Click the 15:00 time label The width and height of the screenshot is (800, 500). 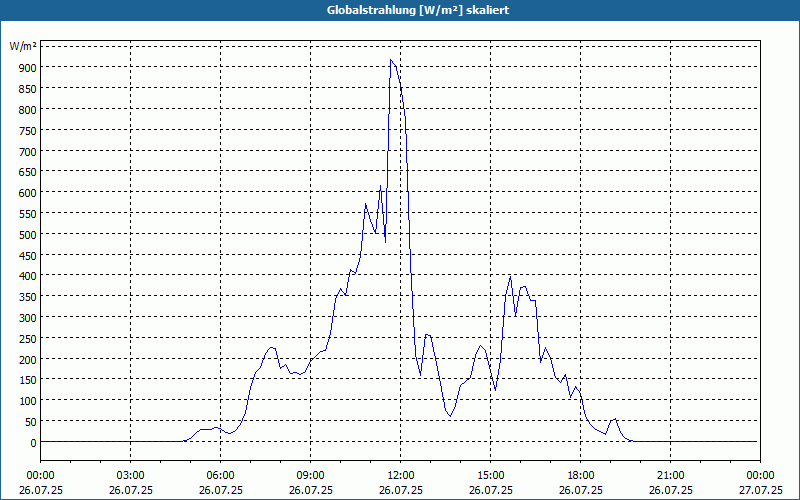click(491, 476)
